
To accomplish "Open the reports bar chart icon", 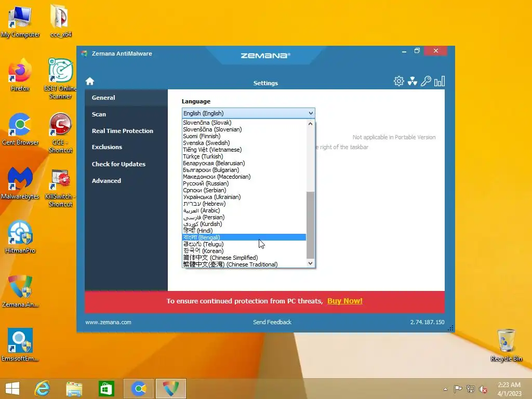I will (440, 81).
